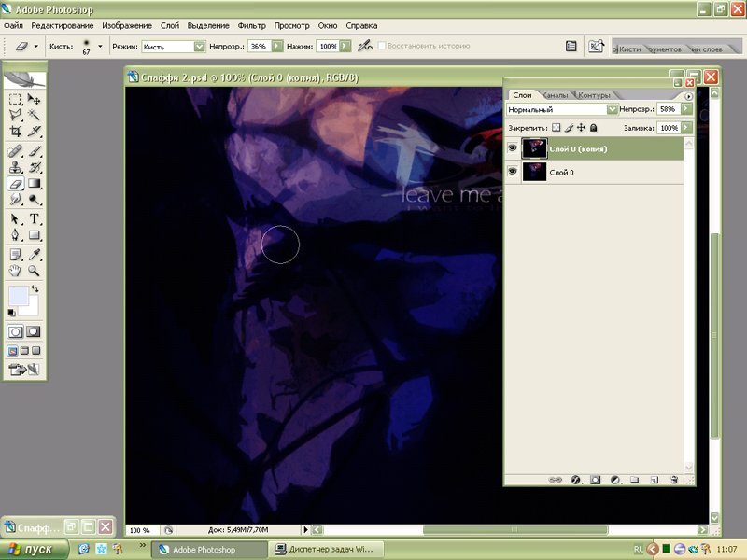Select the Hand tool

coord(16,271)
